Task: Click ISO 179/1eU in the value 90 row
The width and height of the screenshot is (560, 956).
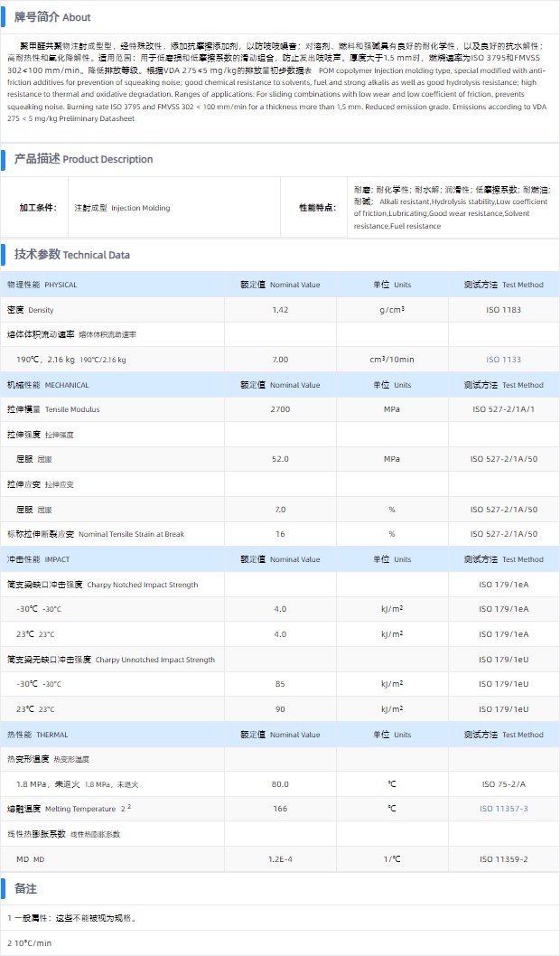Action: pyautogui.click(x=503, y=709)
